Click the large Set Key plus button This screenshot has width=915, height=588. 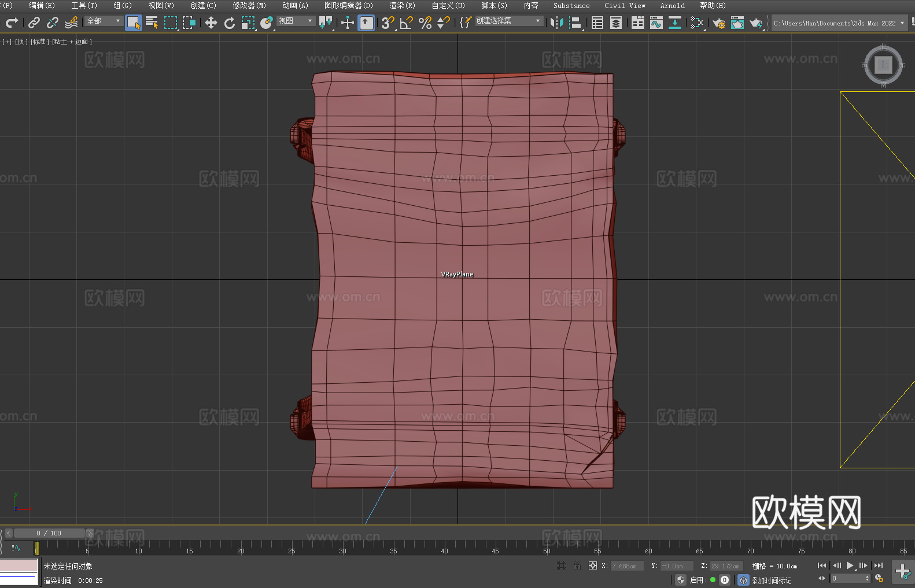tap(903, 572)
